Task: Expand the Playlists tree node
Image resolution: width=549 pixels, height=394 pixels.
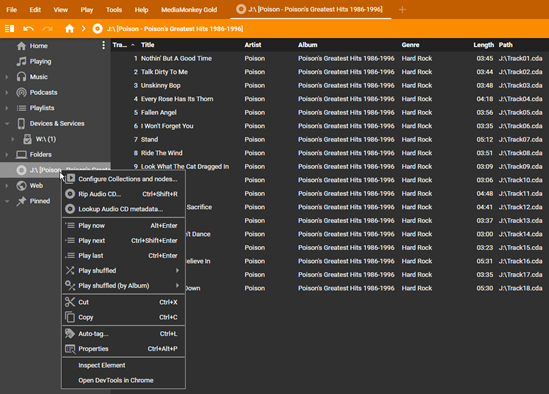Action: 7,108
